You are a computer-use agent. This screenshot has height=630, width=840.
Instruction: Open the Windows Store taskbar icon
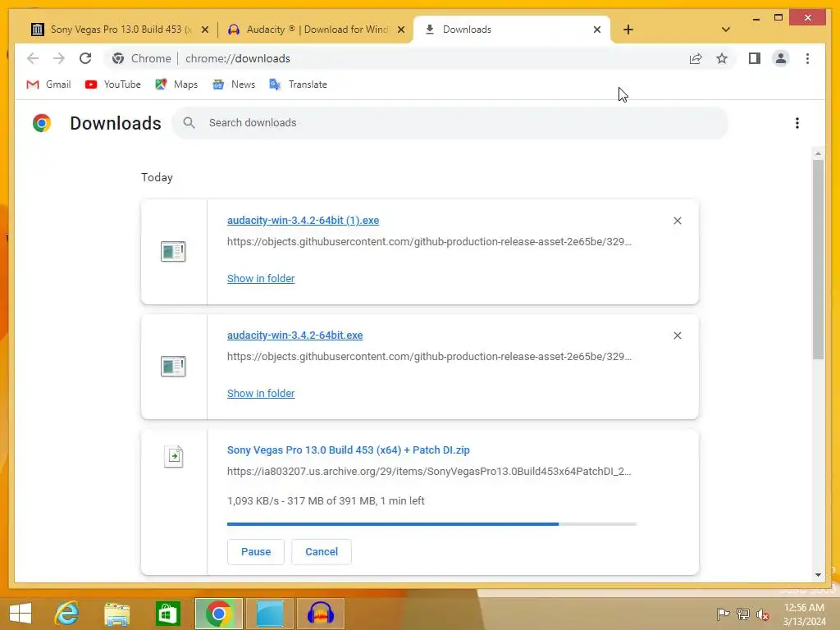(x=167, y=614)
